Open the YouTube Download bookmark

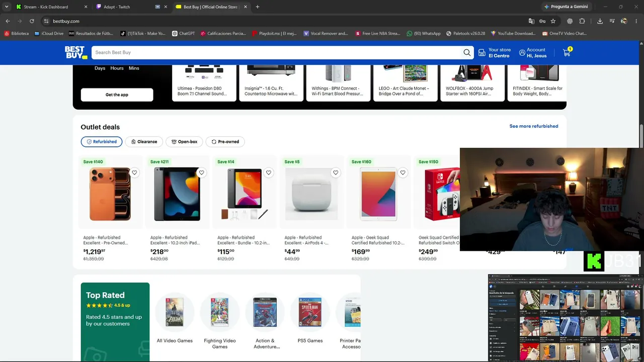point(513,34)
